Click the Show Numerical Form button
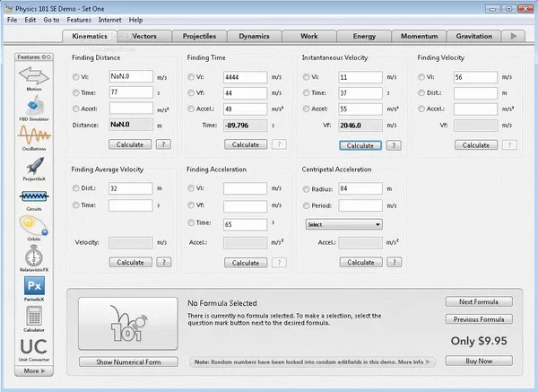This screenshot has width=538, height=392. (x=128, y=362)
